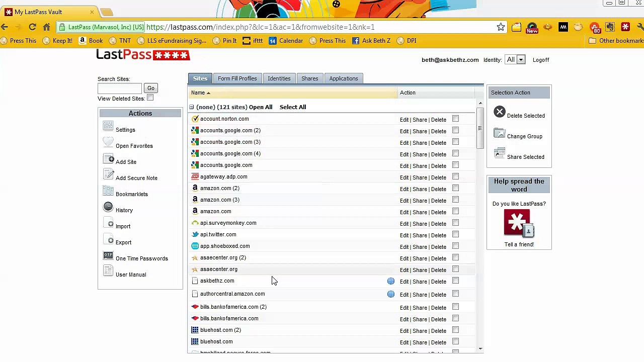The image size is (644, 362).
Task: Click Edit for amazon.com (2)
Action: [x=404, y=189]
